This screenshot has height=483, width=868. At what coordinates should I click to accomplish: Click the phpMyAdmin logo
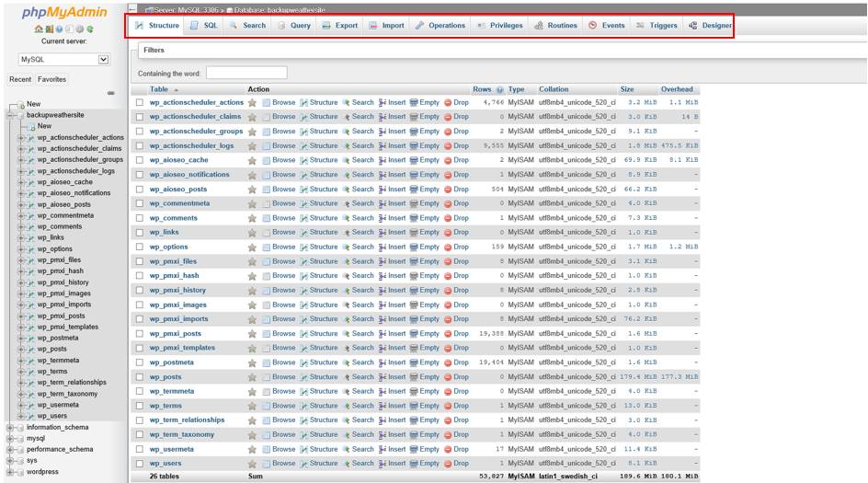click(64, 12)
